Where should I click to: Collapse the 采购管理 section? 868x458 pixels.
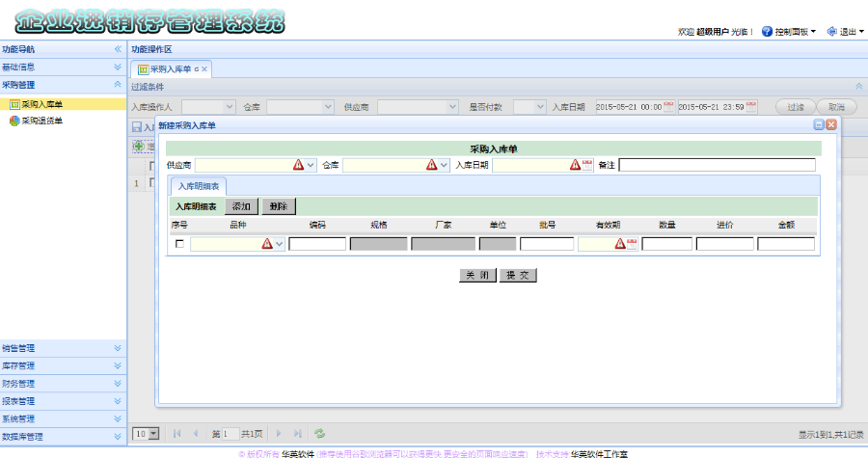118,85
